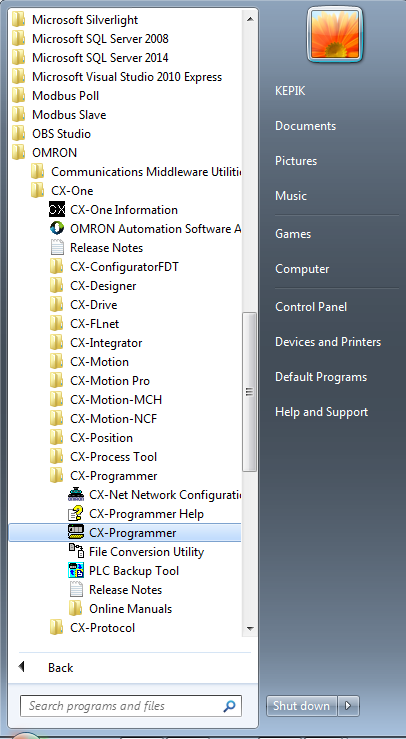Collapse the CX-One folder

tap(62, 190)
